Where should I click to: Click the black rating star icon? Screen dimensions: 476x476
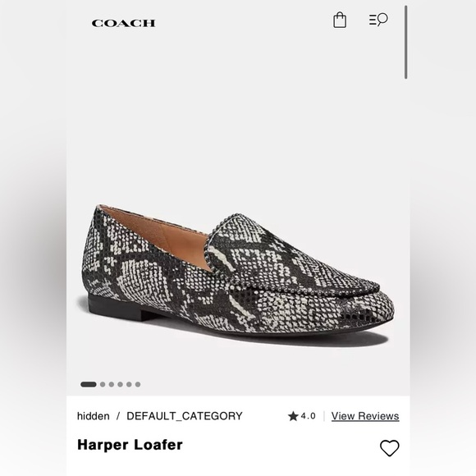[293, 416]
